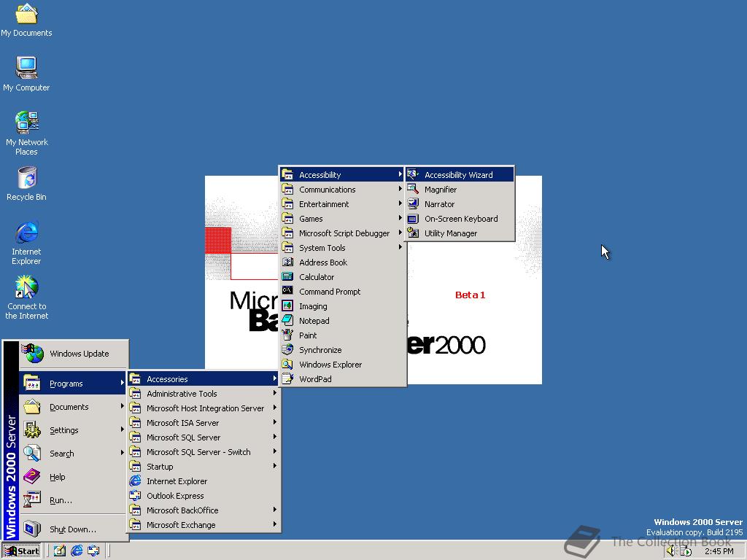
Task: Click the tray icon beside the volume speaker
Action: tap(686, 551)
